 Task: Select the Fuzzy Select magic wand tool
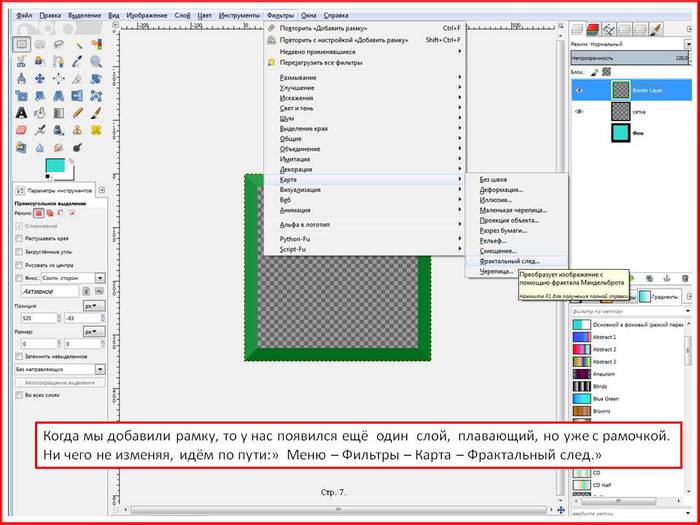tap(78, 44)
